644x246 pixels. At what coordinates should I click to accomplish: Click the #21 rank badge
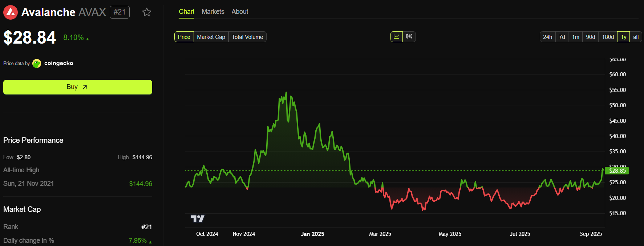point(120,12)
